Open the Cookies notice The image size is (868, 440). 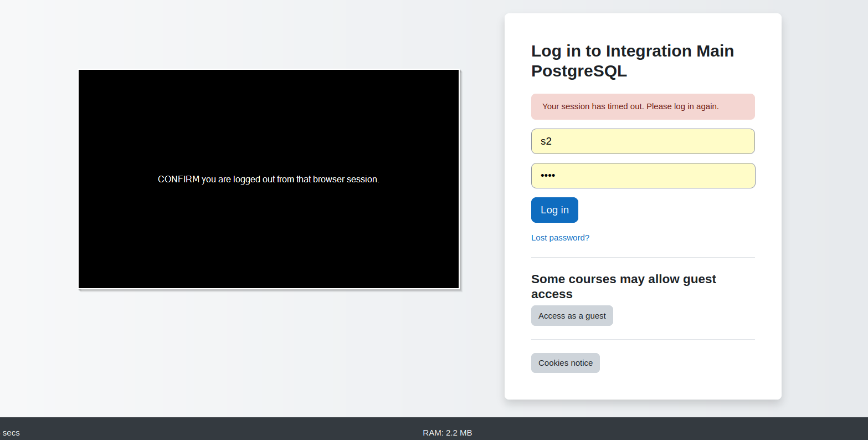tap(565, 363)
